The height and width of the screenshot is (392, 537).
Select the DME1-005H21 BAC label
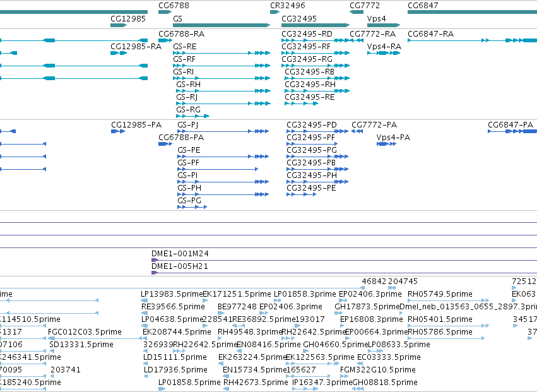tap(180, 266)
